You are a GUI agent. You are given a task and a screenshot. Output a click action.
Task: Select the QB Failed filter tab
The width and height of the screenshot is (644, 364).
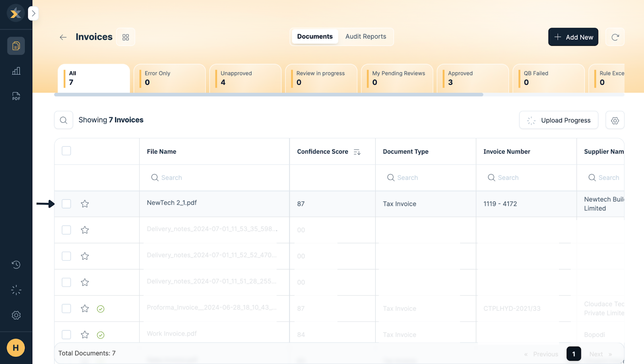(x=549, y=78)
